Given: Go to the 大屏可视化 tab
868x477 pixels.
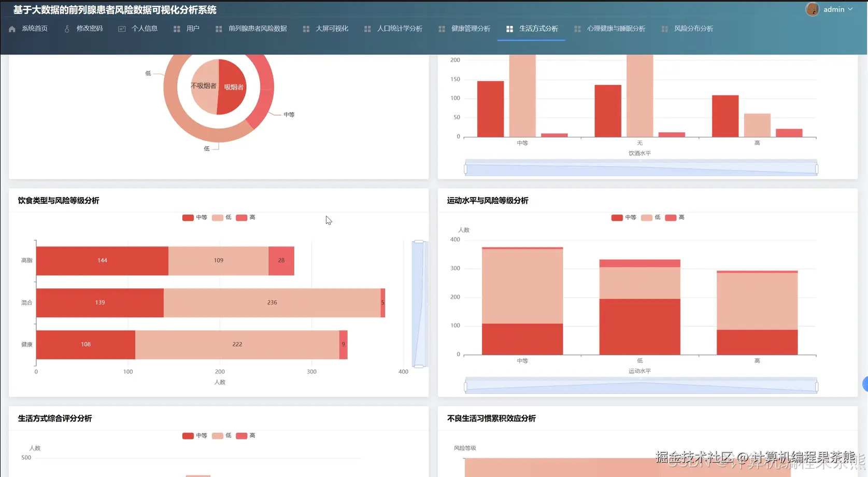Looking at the screenshot, I should click(x=332, y=29).
